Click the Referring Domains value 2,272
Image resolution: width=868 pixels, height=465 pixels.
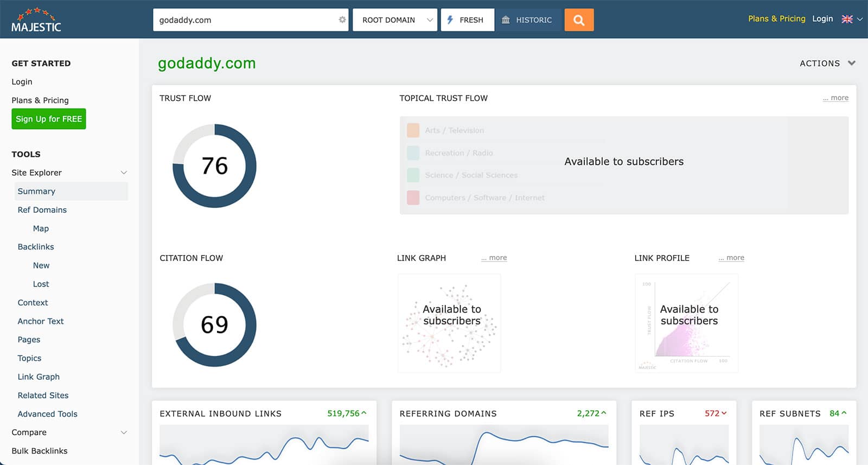pos(588,413)
